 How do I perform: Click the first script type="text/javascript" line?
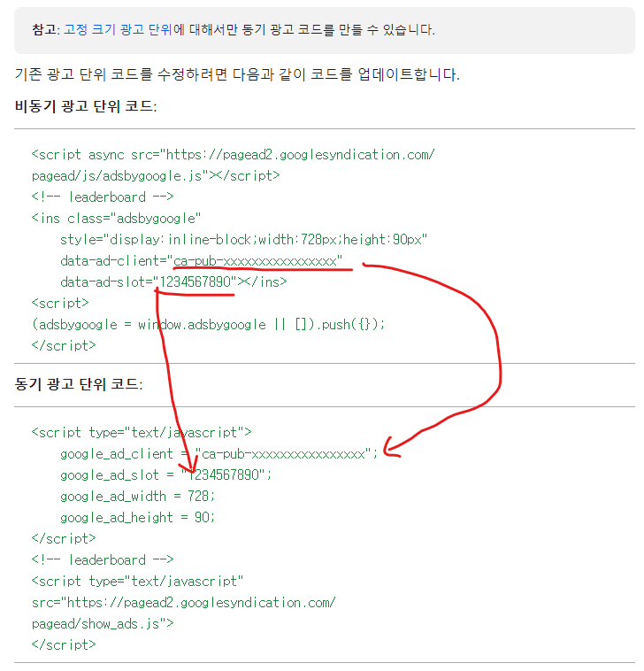(x=142, y=432)
